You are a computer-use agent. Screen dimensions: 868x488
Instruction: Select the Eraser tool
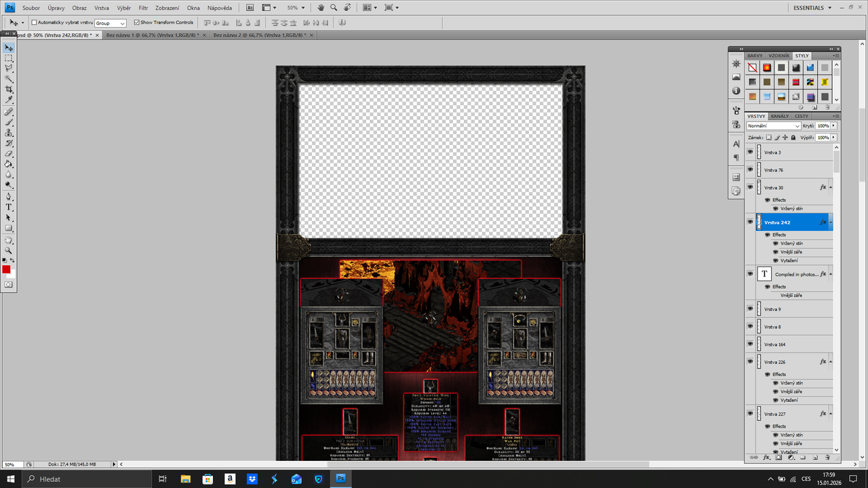pyautogui.click(x=9, y=153)
